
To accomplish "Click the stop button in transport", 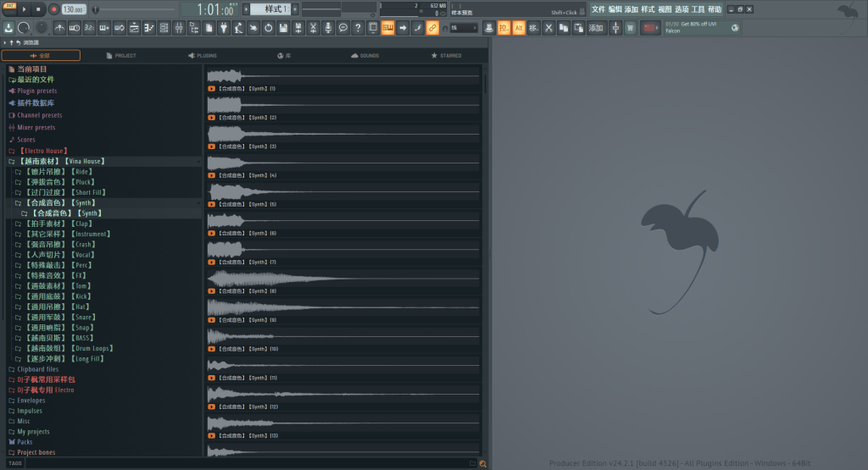I will coord(38,9).
